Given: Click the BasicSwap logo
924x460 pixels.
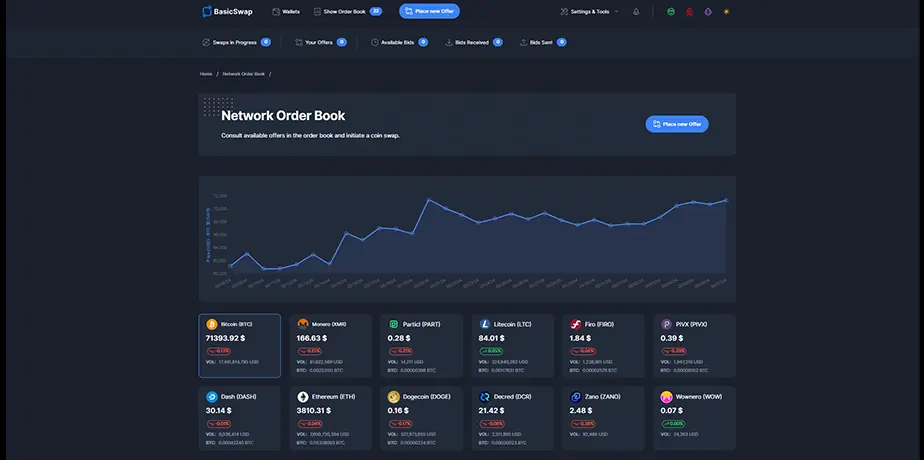Looking at the screenshot, I should click(x=227, y=11).
